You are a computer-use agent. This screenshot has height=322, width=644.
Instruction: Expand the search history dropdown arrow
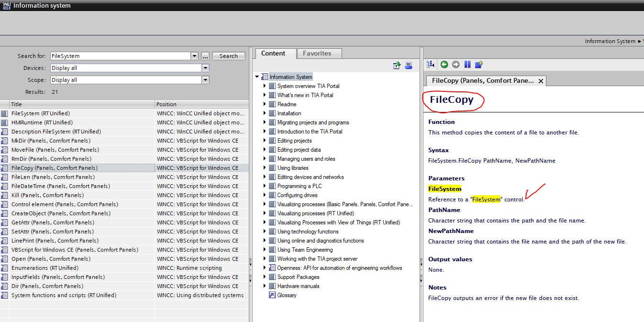(x=194, y=56)
